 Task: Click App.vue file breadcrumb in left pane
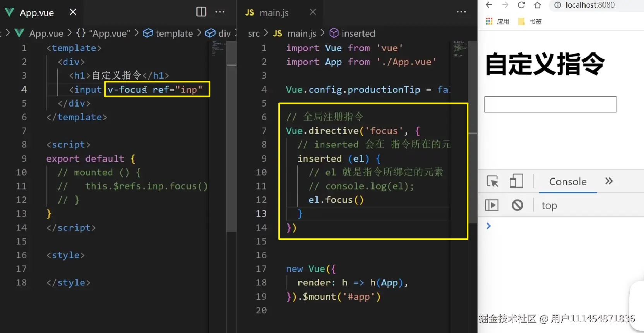click(46, 33)
